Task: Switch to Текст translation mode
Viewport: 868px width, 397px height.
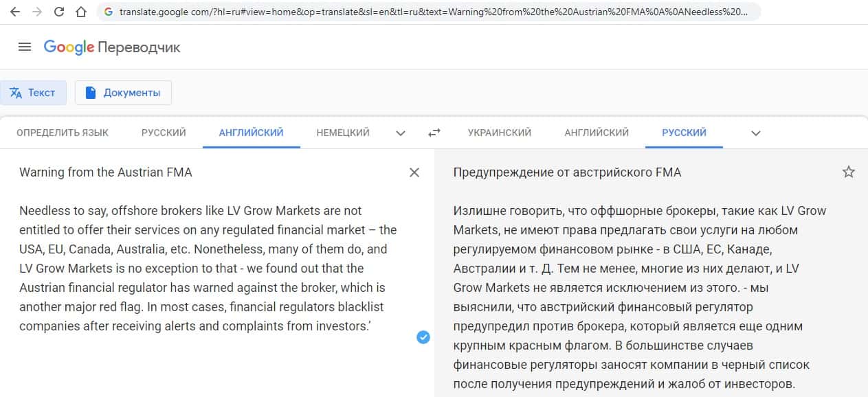Action: (x=33, y=93)
